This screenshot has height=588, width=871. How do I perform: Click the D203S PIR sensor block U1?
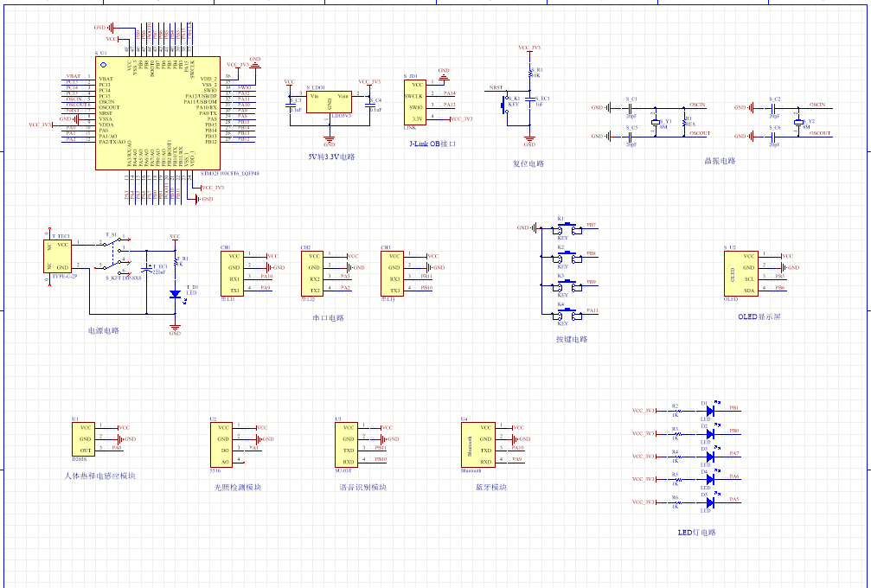[x=85, y=439]
